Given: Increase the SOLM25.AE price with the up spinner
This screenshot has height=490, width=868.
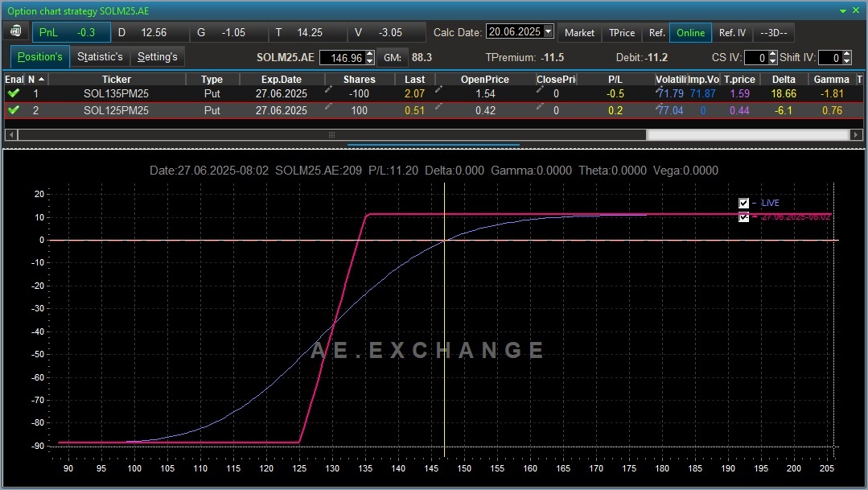Looking at the screenshot, I should point(370,54).
